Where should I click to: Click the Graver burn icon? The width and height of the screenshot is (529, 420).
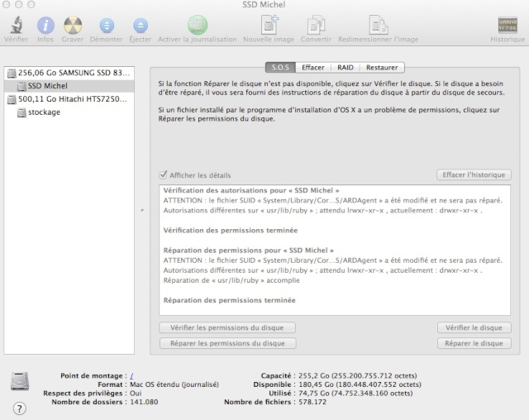73,26
